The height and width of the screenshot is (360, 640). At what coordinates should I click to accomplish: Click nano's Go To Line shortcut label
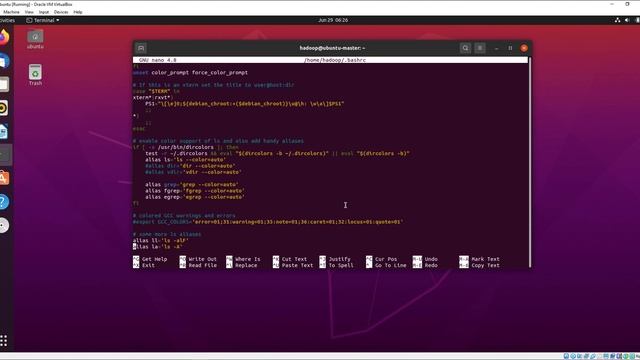click(x=391, y=265)
